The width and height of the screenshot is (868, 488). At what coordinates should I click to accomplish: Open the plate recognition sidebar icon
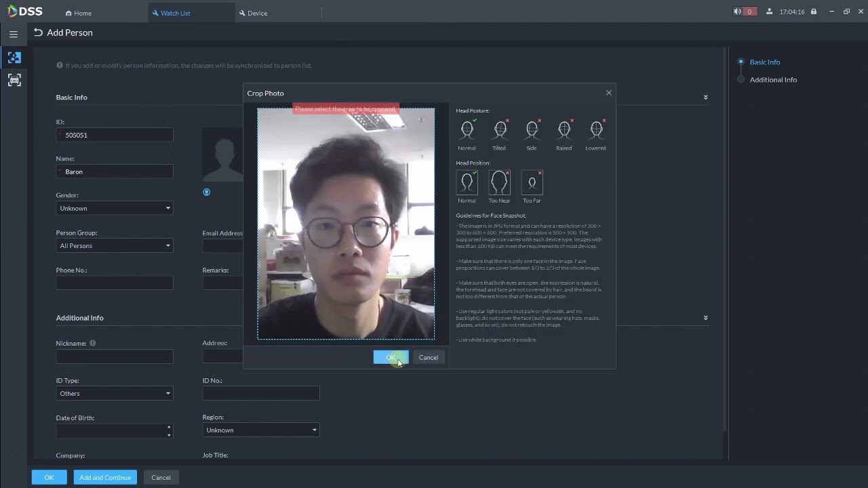(x=14, y=80)
